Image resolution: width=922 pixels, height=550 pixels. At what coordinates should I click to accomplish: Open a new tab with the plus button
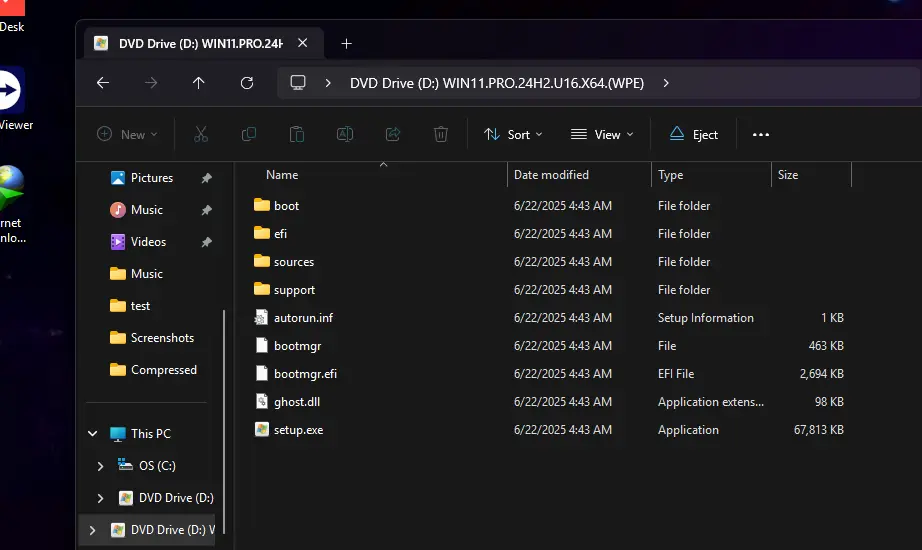point(346,44)
